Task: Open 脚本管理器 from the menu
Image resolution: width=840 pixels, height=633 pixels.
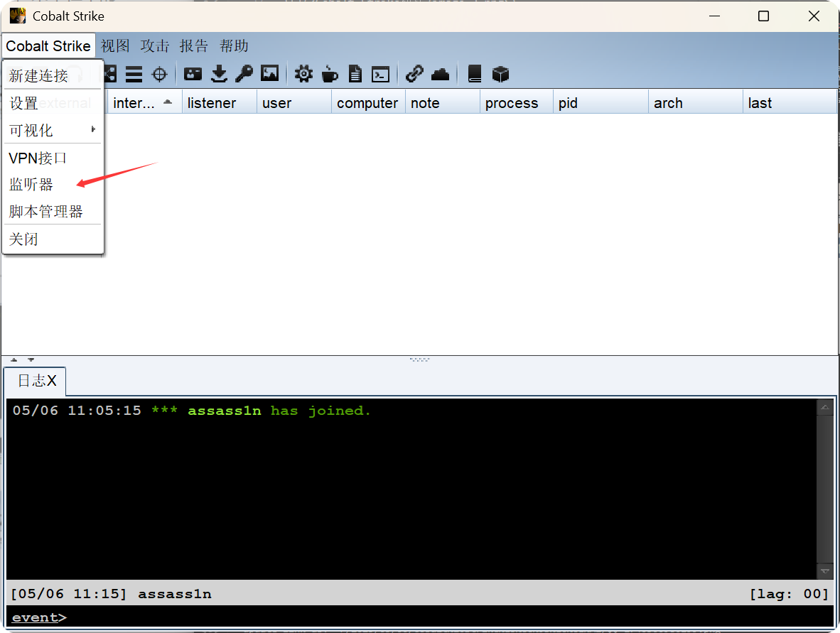Action: click(53, 212)
